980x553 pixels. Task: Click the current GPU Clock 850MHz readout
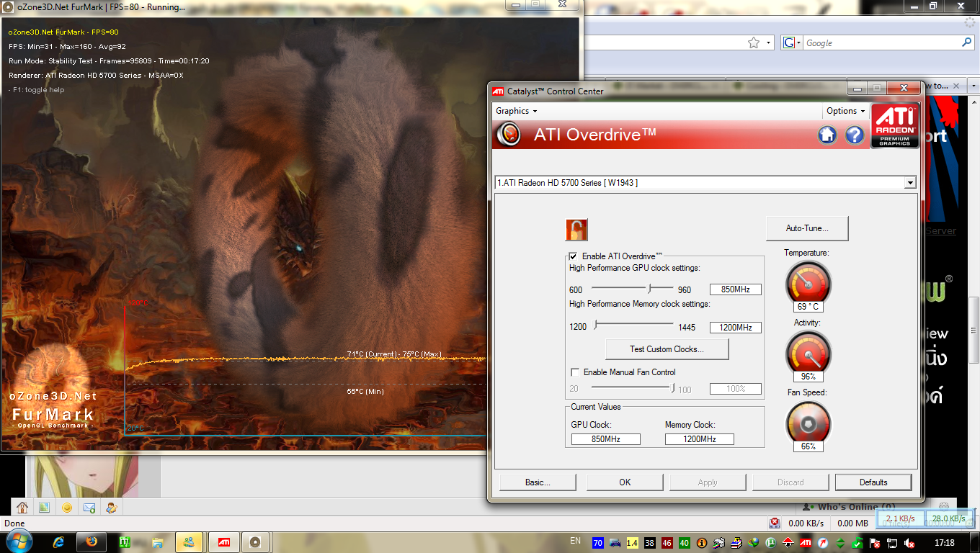pyautogui.click(x=606, y=439)
